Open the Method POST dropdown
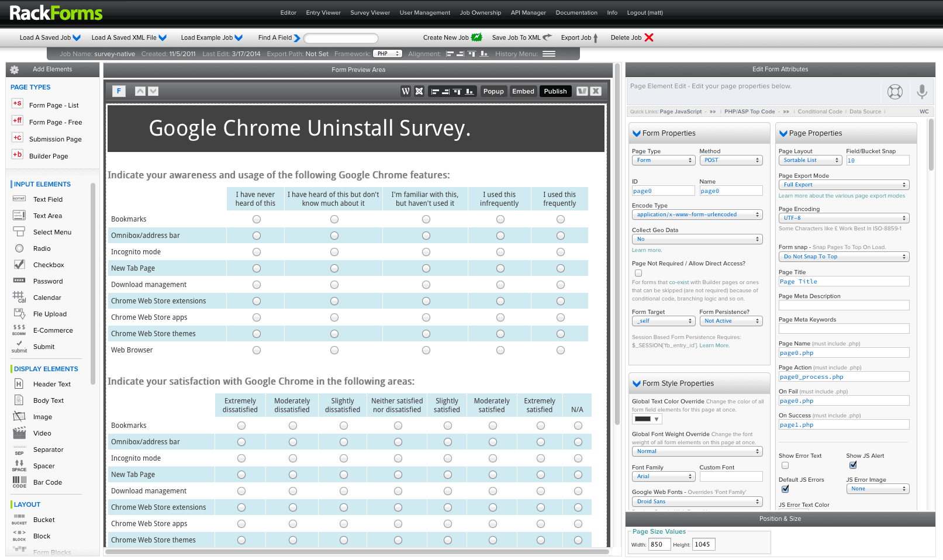Viewport: 943px width, 560px height. pyautogui.click(x=731, y=160)
